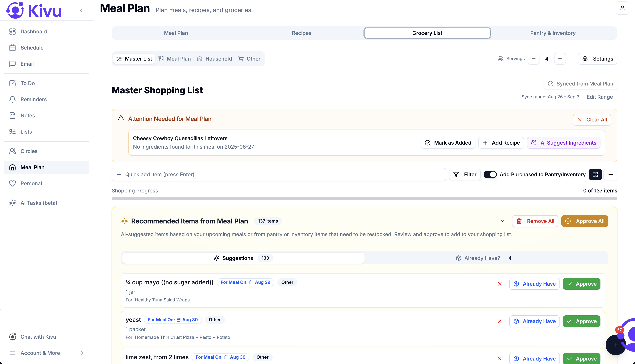The width and height of the screenshot is (635, 364).
Task: Open the Pantry & Inventory tab
Action: 553,33
